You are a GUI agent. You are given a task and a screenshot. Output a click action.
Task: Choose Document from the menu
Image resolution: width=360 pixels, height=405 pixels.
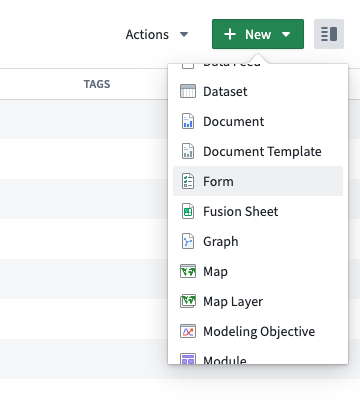258,121
